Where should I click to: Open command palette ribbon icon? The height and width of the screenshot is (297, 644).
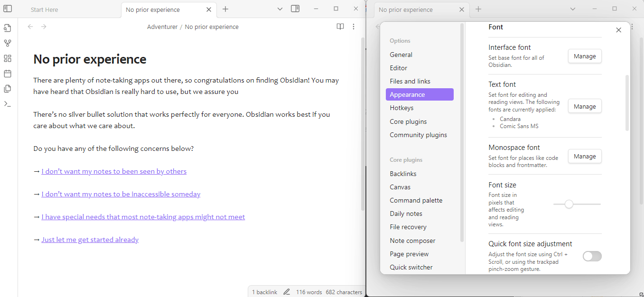(x=8, y=104)
